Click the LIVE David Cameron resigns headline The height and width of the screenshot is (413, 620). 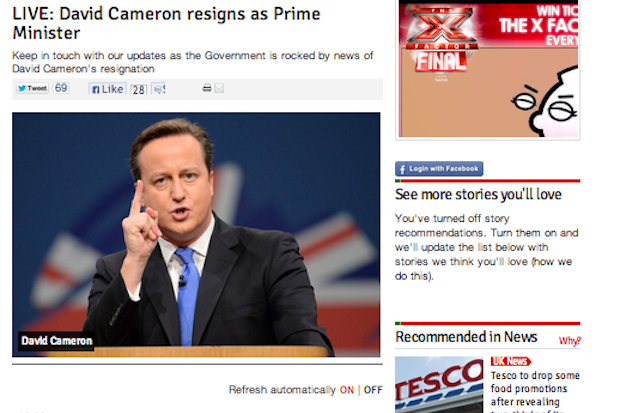pos(166,23)
